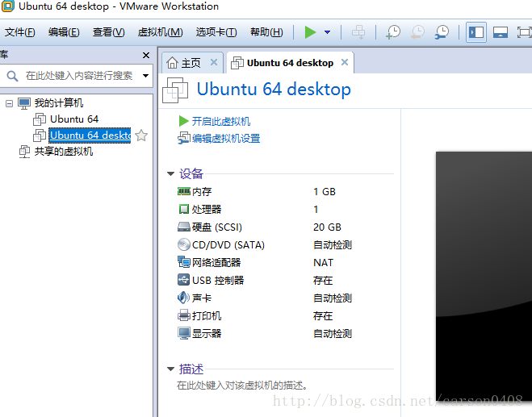This screenshot has width=532, height=417.
Task: Open the 选项卡(T) menu
Action: [216, 32]
